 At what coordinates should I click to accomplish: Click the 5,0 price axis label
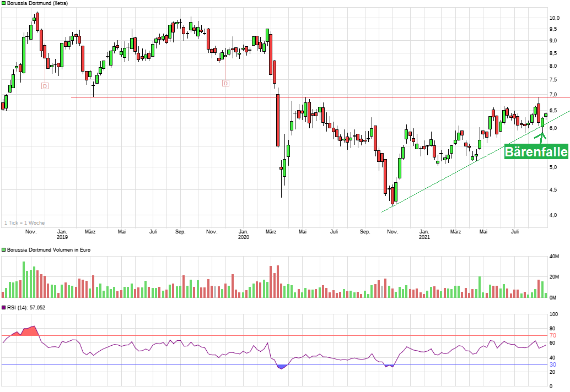[553, 167]
